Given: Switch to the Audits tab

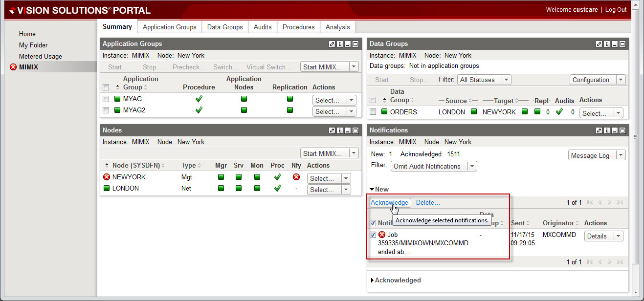Looking at the screenshot, I should (263, 27).
